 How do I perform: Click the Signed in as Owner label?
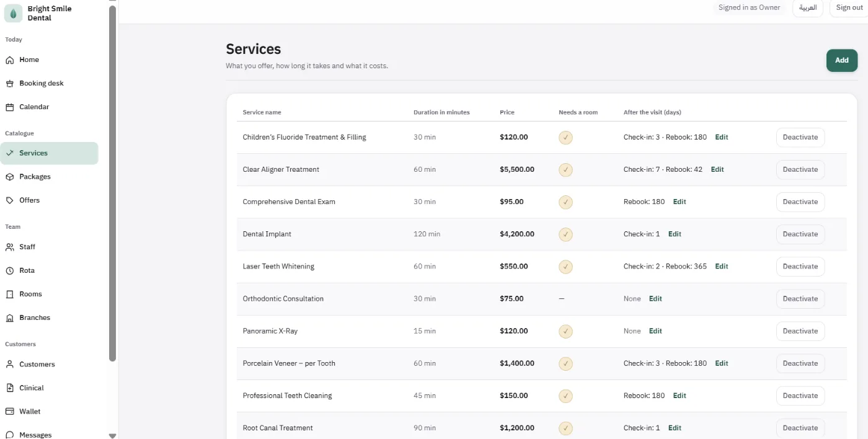[749, 7]
